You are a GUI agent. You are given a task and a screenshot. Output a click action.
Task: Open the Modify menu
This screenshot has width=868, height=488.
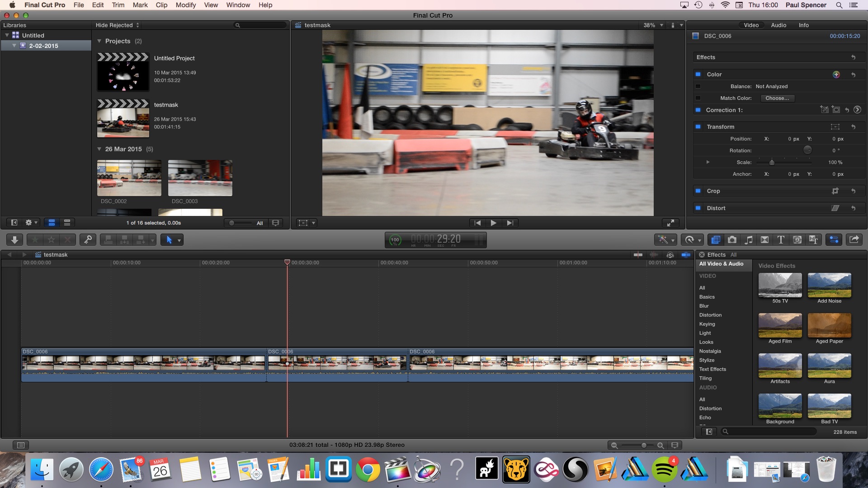point(185,5)
